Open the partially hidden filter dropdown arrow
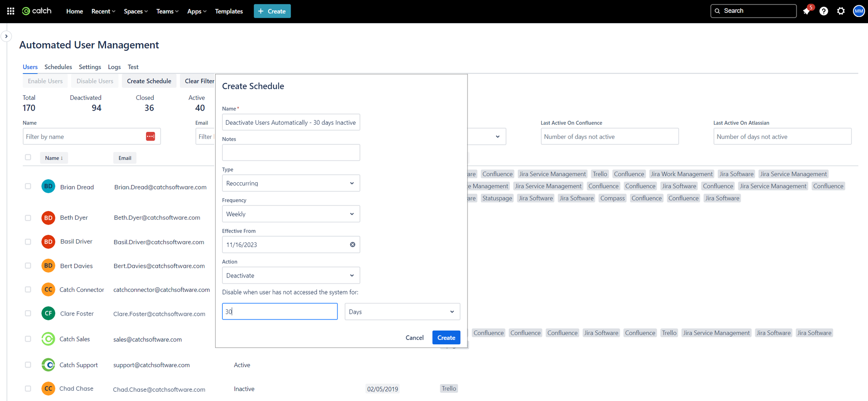Viewport: 868px width, 401px height. (498, 137)
